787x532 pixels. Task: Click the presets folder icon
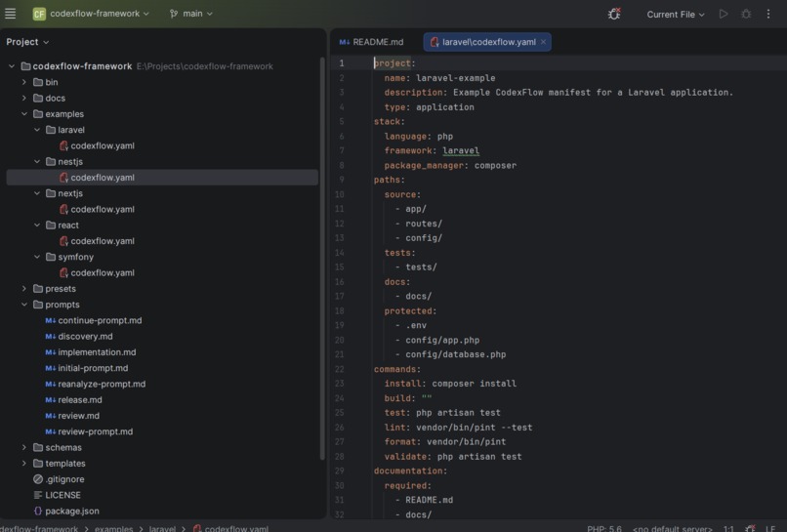(x=38, y=289)
